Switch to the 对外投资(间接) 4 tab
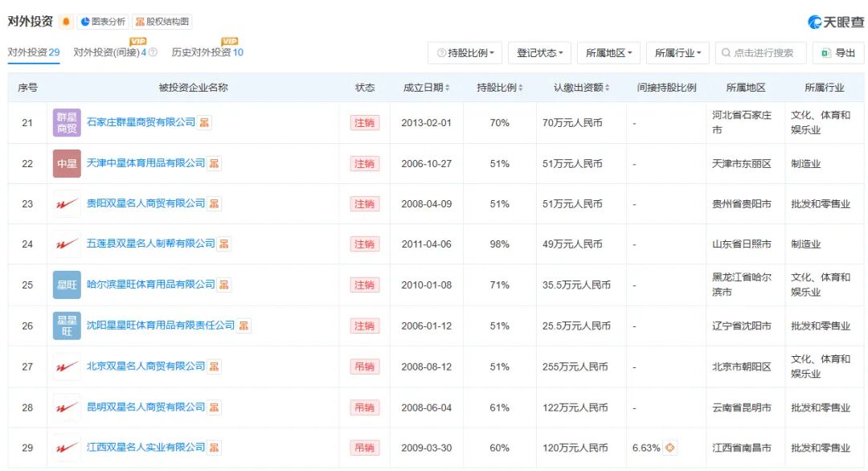This screenshot has width=868, height=471. tap(109, 52)
